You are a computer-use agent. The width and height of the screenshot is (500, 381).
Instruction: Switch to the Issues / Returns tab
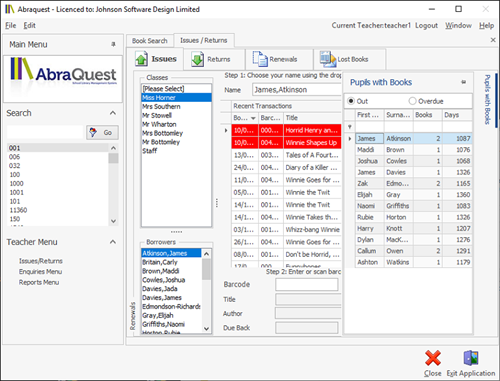[x=204, y=40]
